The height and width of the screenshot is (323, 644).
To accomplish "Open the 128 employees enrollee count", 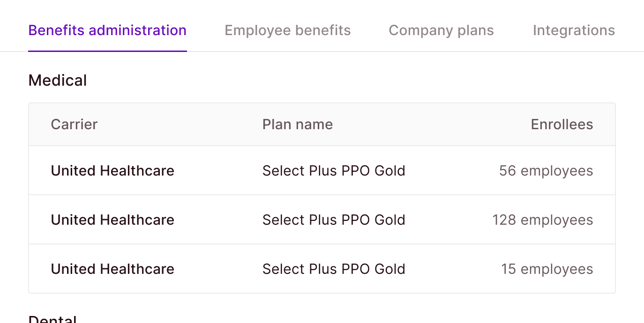I will click(542, 220).
